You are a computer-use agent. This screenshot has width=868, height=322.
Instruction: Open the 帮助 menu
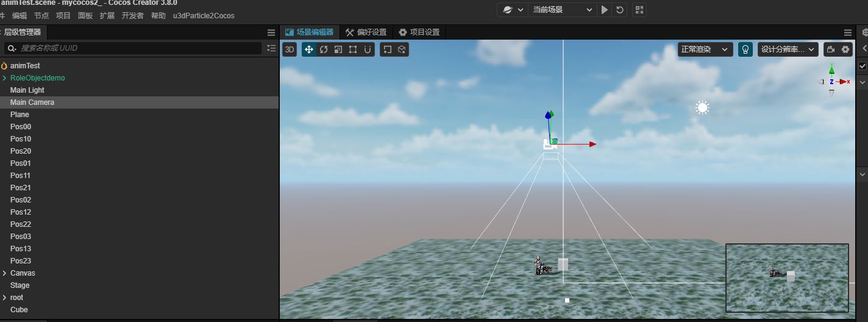[158, 16]
